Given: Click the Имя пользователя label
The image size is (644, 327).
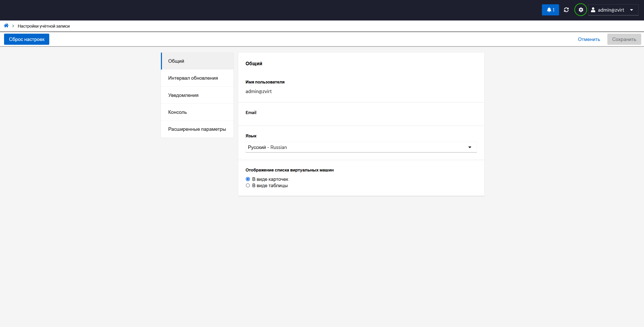Looking at the screenshot, I should (x=265, y=82).
